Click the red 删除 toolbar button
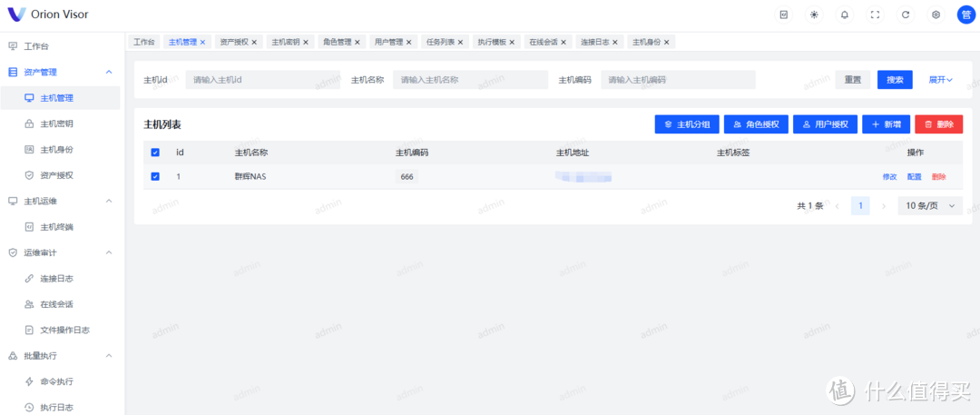Screen dimensions: 980x415 [939, 124]
